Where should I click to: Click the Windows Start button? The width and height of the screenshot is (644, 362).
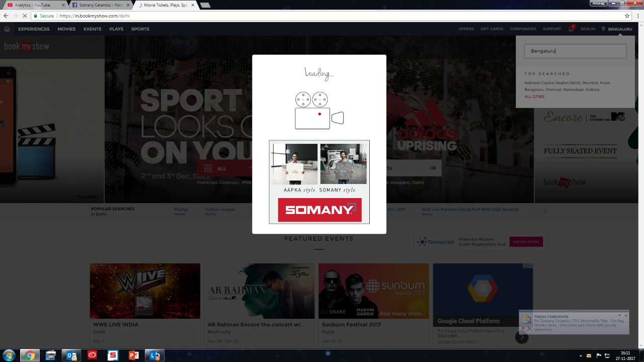click(9, 355)
